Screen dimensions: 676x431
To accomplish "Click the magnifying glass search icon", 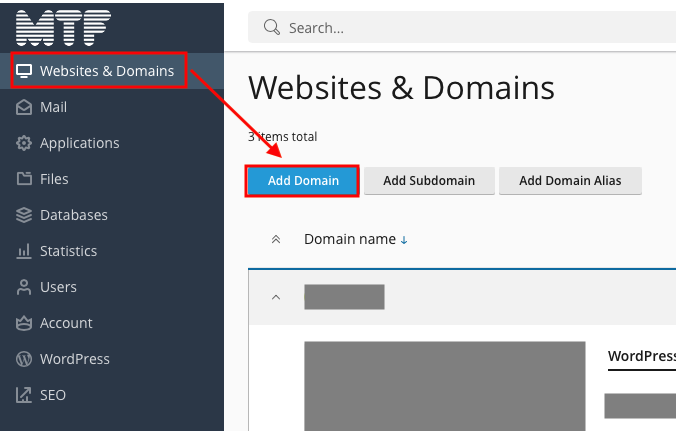I will 271,27.
